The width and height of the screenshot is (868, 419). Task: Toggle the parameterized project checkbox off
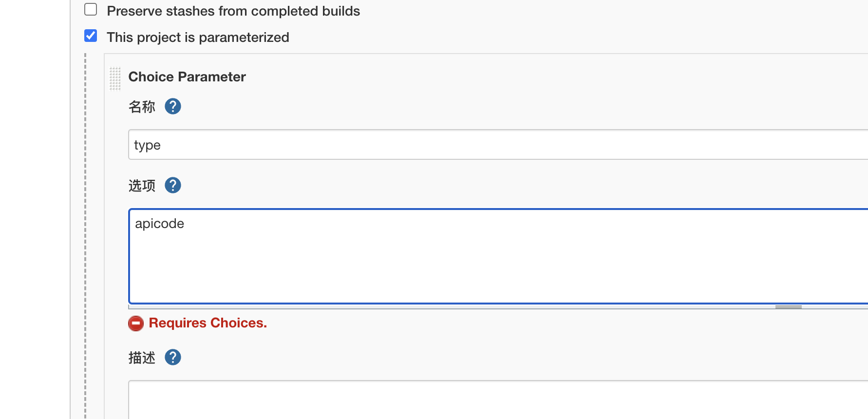pos(91,36)
